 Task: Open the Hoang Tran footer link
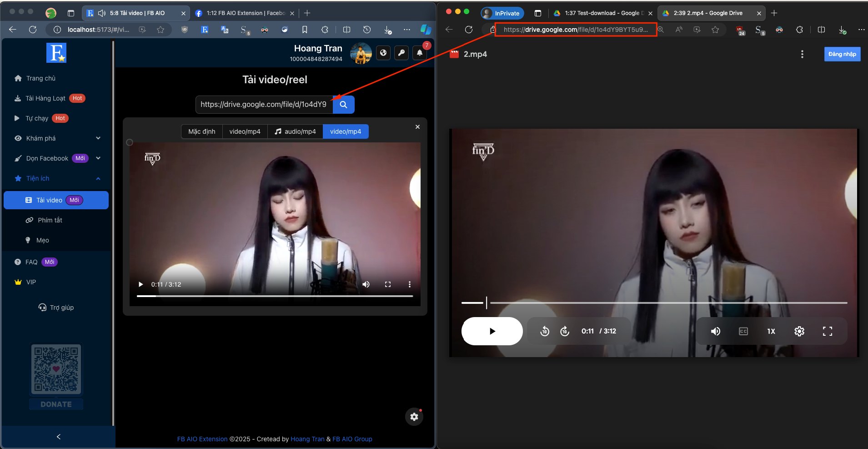tap(307, 439)
